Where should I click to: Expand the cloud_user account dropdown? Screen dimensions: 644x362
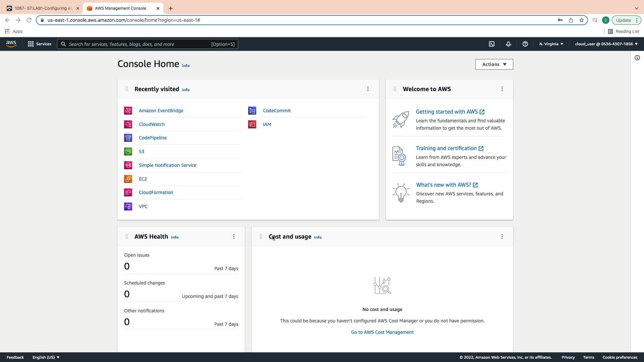pos(606,44)
